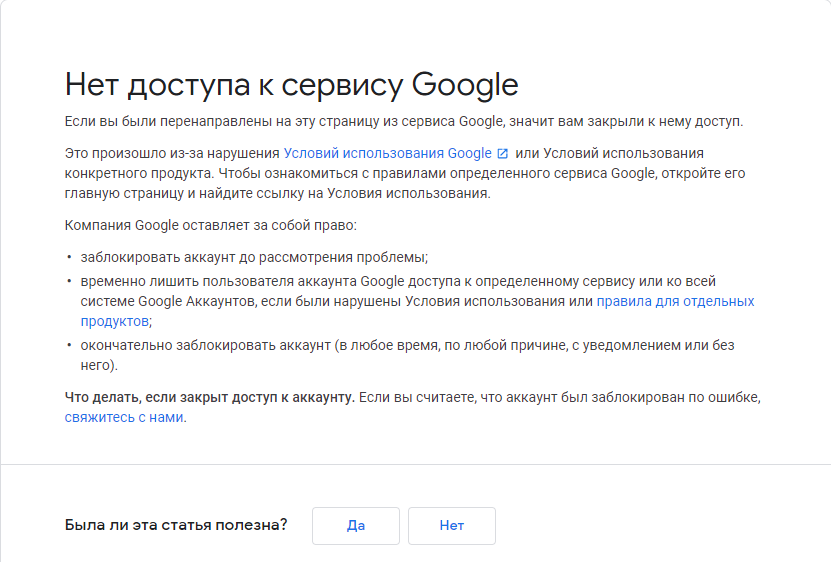Answer Нет to article helpfulness question
Image resolution: width=831 pixels, height=562 pixels.
[452, 525]
